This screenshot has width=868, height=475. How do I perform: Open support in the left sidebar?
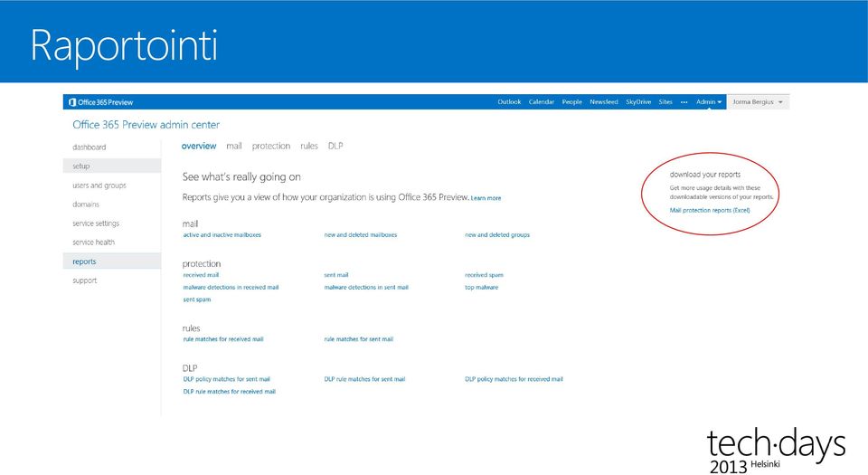coord(85,280)
